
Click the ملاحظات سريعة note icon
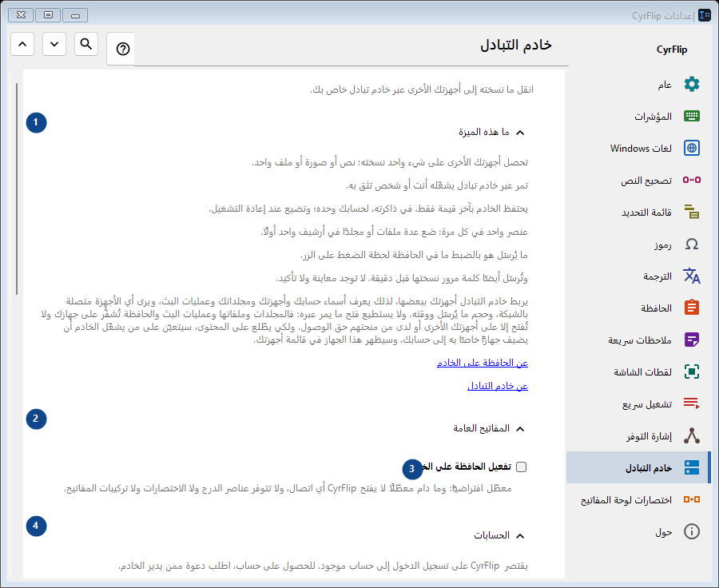(692, 340)
